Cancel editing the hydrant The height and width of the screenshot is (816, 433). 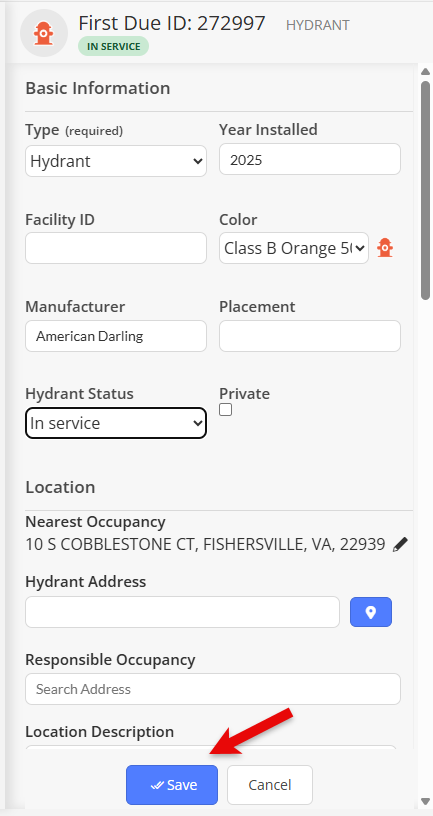(x=270, y=785)
